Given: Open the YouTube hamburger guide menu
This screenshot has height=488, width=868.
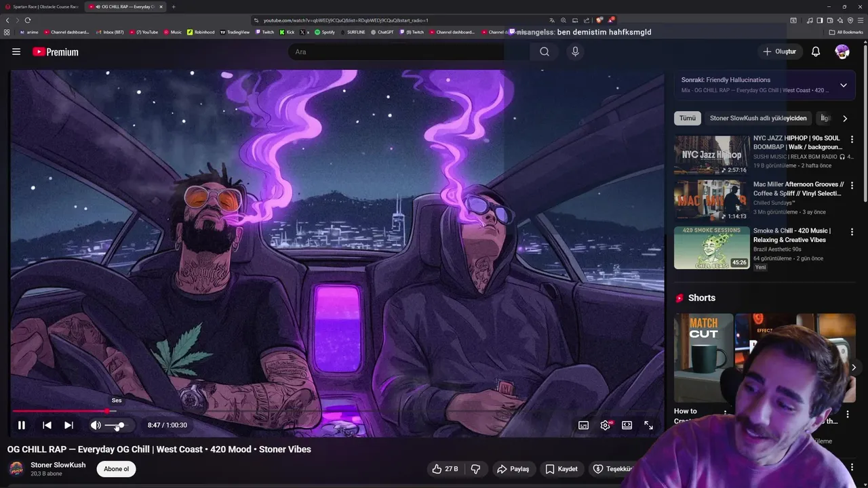Looking at the screenshot, I should (x=16, y=52).
